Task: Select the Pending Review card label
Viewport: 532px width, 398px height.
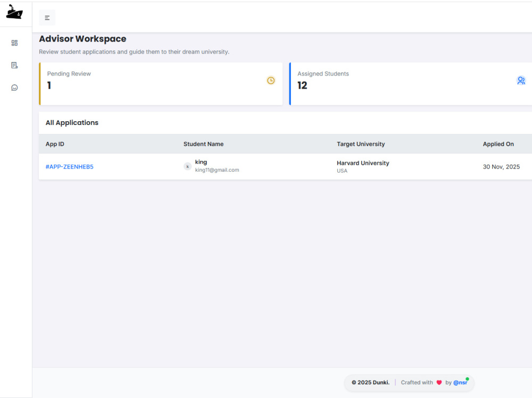Action: click(x=69, y=73)
